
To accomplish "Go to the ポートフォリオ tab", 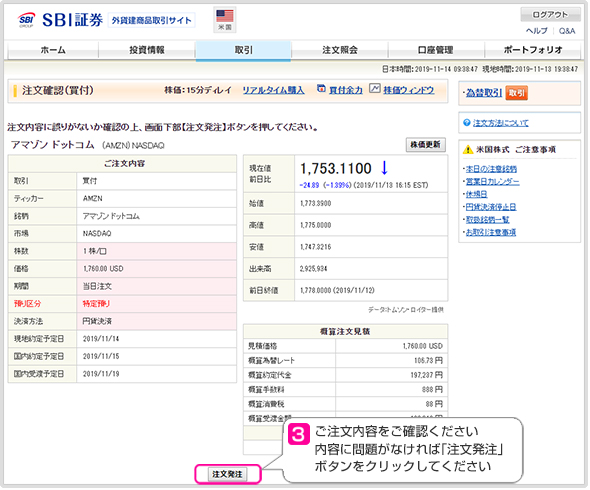I will [x=533, y=50].
